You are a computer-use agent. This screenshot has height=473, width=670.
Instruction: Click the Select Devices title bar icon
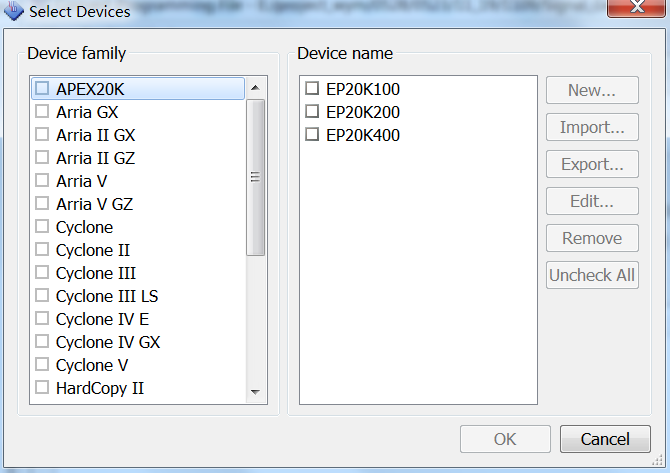[14, 11]
